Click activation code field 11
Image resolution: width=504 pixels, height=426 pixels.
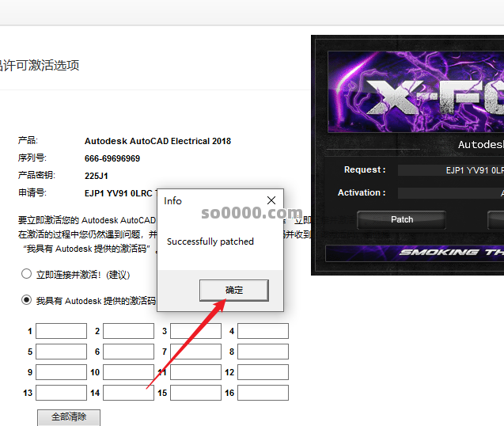click(x=195, y=372)
